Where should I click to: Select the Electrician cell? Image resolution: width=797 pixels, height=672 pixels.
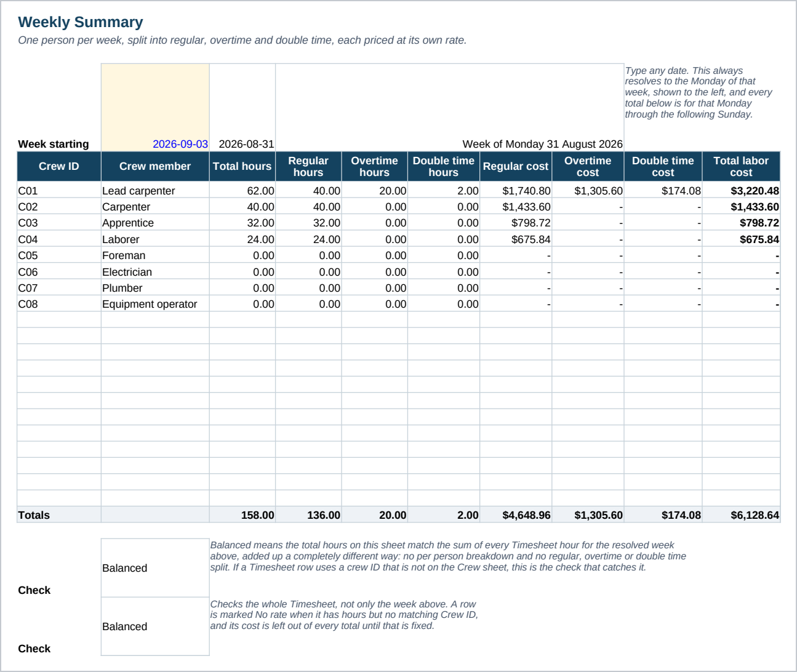pyautogui.click(x=155, y=272)
